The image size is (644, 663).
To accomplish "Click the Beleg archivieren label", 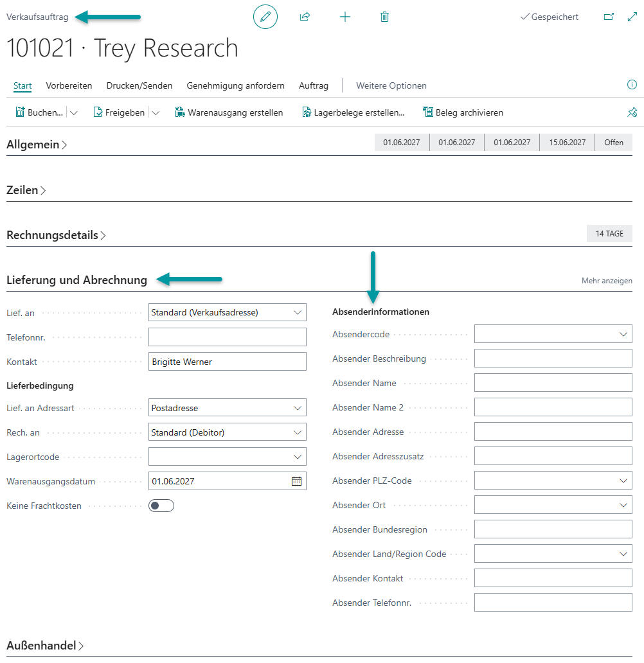I will [x=469, y=112].
